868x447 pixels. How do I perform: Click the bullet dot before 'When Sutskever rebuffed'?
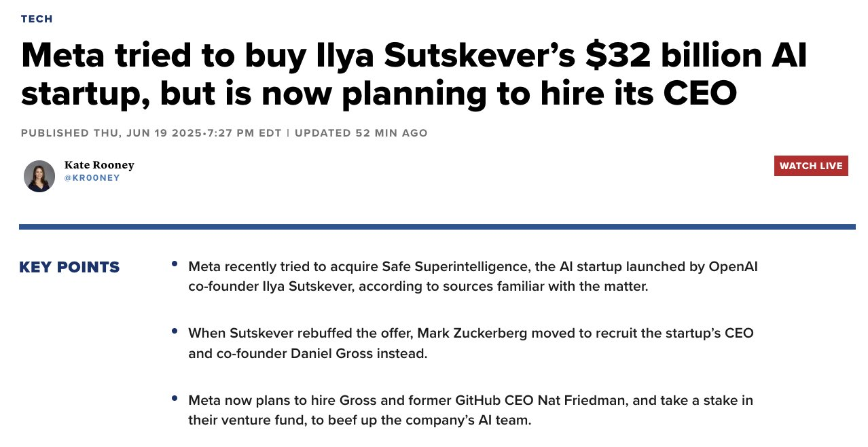click(175, 331)
